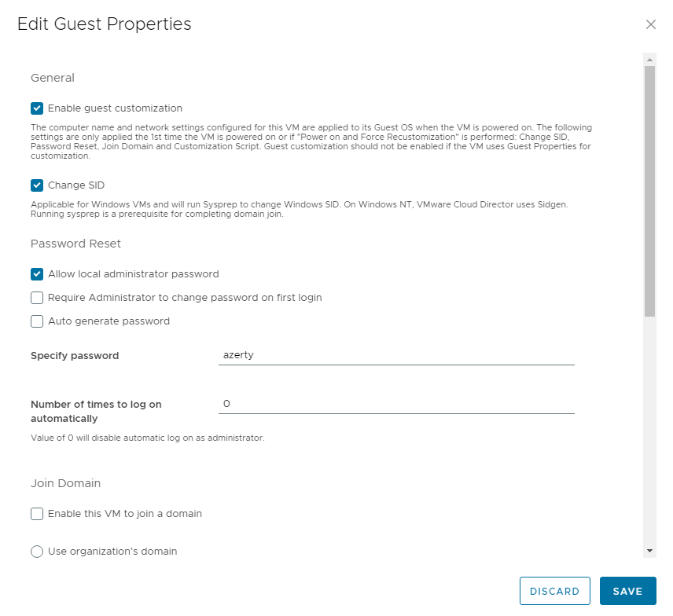Discard the guest property changes
This screenshot has width=673, height=616.
coord(554,591)
